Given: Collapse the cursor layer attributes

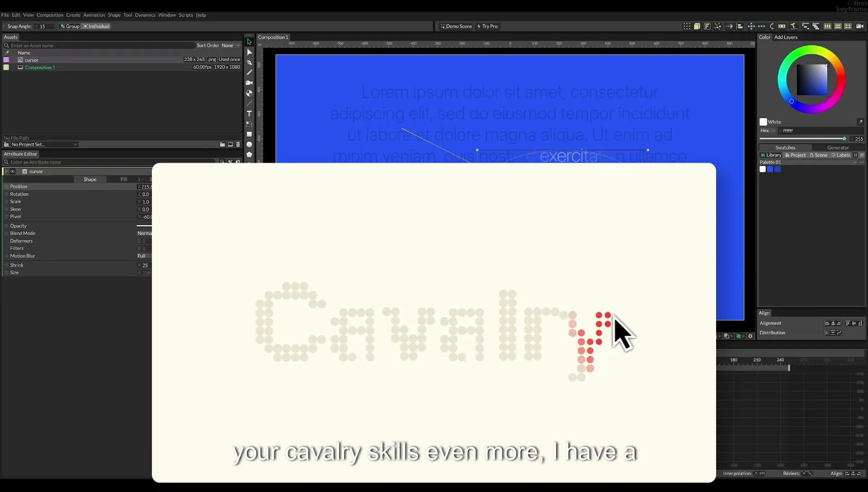Looking at the screenshot, I should (x=6, y=171).
